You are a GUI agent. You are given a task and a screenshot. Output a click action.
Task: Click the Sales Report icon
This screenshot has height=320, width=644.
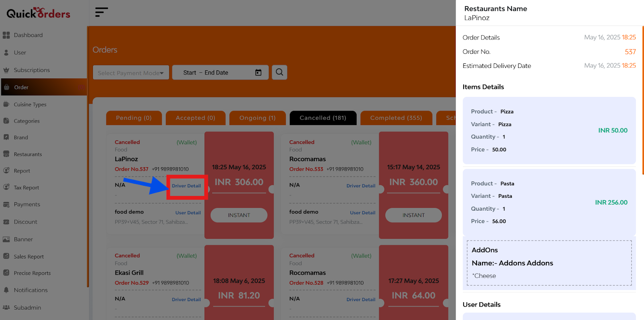point(6,256)
